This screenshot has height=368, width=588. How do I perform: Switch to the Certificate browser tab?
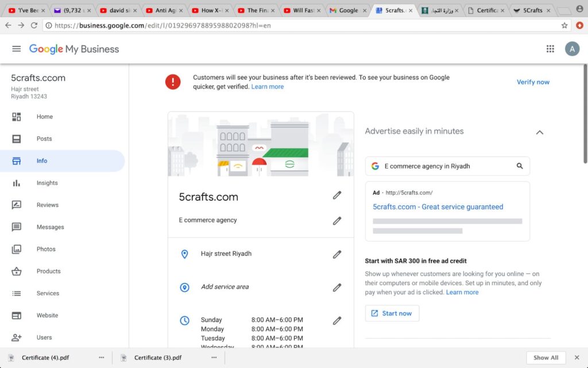click(486, 10)
